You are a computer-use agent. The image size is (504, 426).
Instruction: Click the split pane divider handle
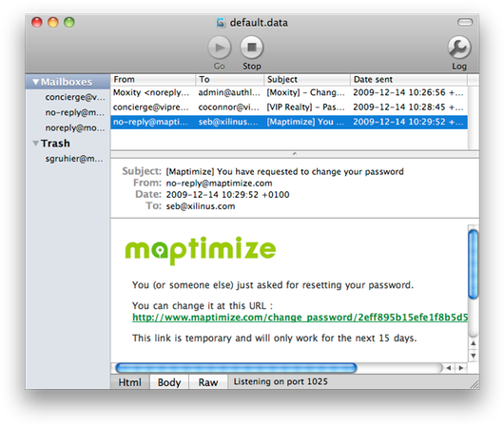(295, 154)
